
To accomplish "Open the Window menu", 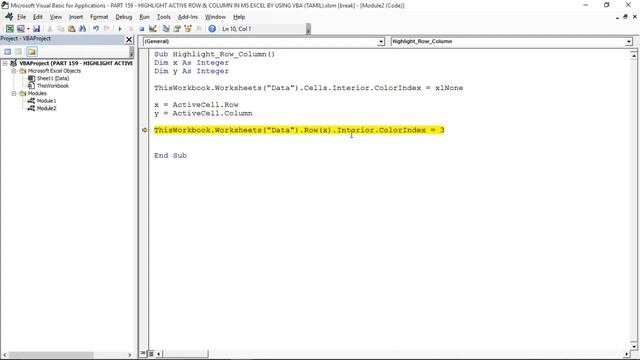I will click(x=215, y=17).
